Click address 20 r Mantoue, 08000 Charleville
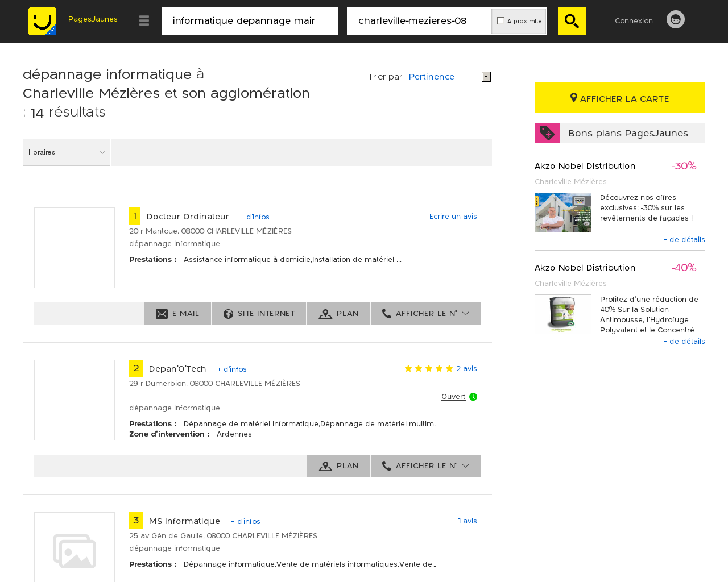Viewport: 728px width, 582px height. point(210,231)
